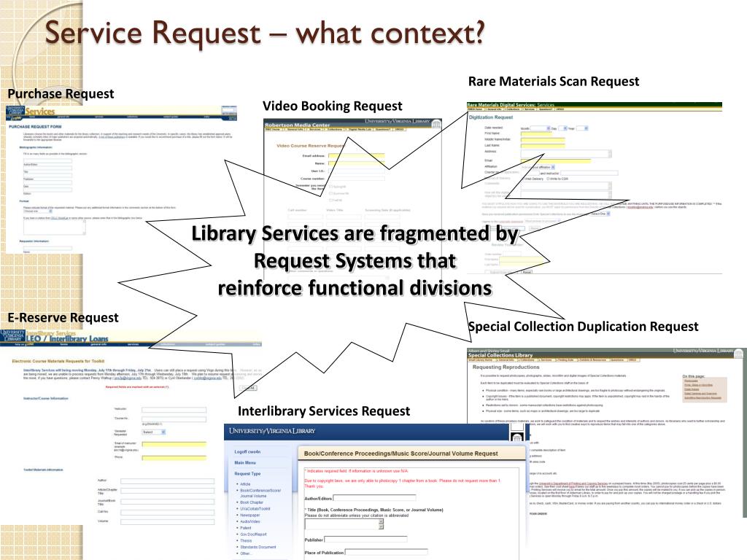This screenshot has width=747, height=560.
Task: Select Gov Doc/Report request type
Action: [x=253, y=534]
